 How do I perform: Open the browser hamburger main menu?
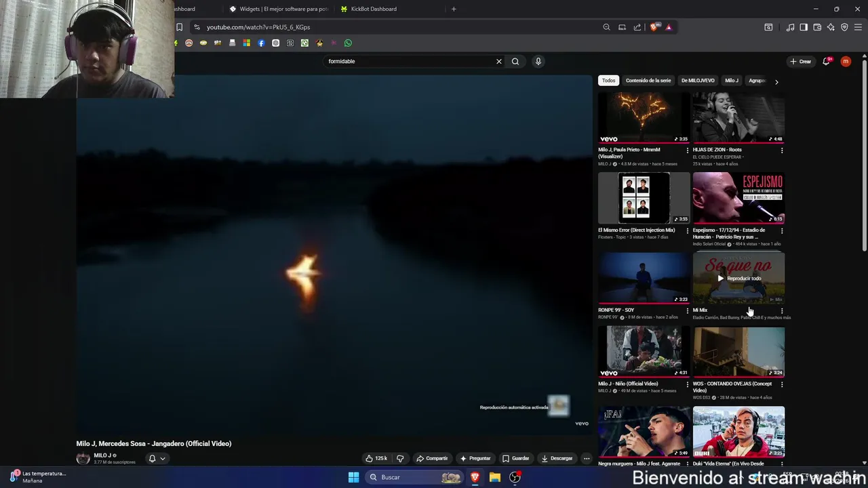coord(858,27)
